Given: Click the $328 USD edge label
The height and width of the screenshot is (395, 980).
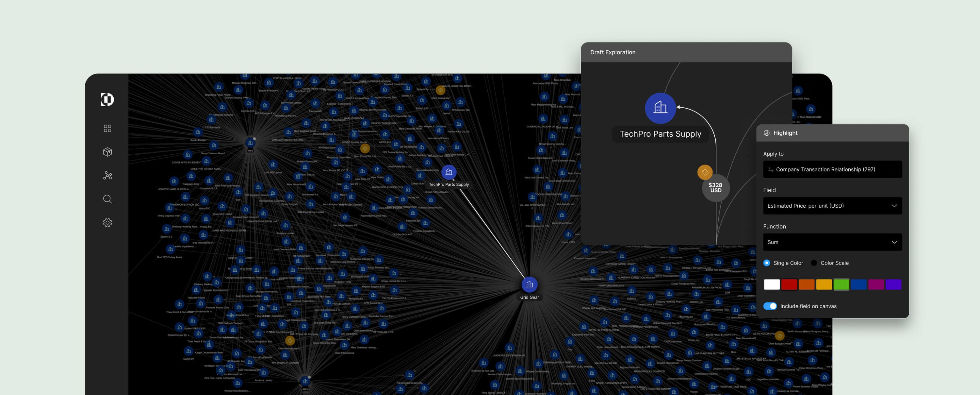Looking at the screenshot, I should tap(715, 188).
